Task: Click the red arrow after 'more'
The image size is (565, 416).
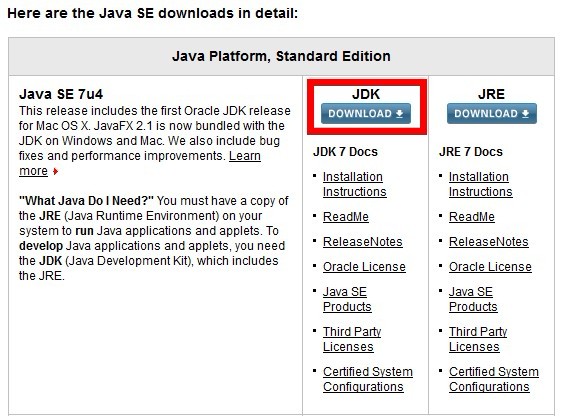Action: pos(55,171)
